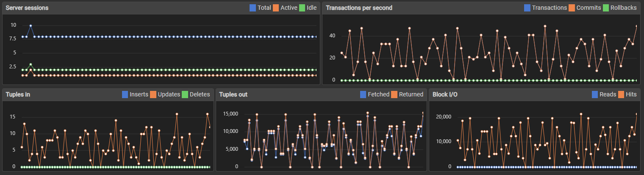
Task: Click the blue Inserts legend swatch
Action: click(x=125, y=94)
